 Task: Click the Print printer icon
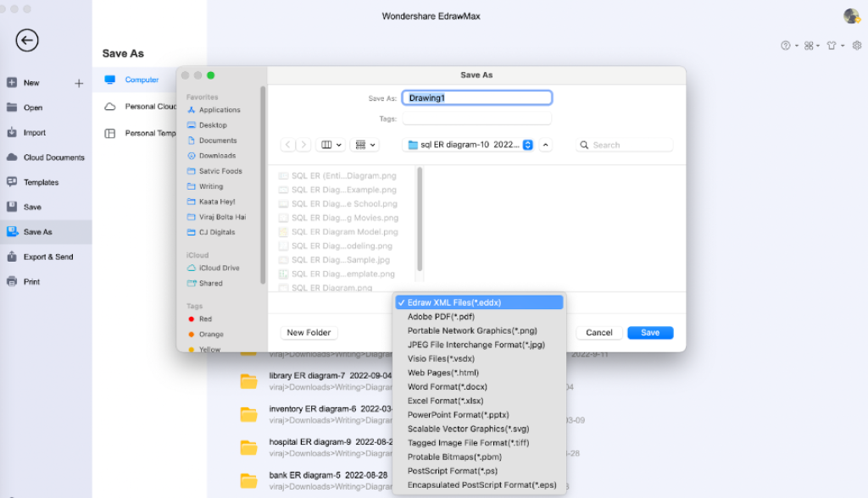(x=12, y=281)
